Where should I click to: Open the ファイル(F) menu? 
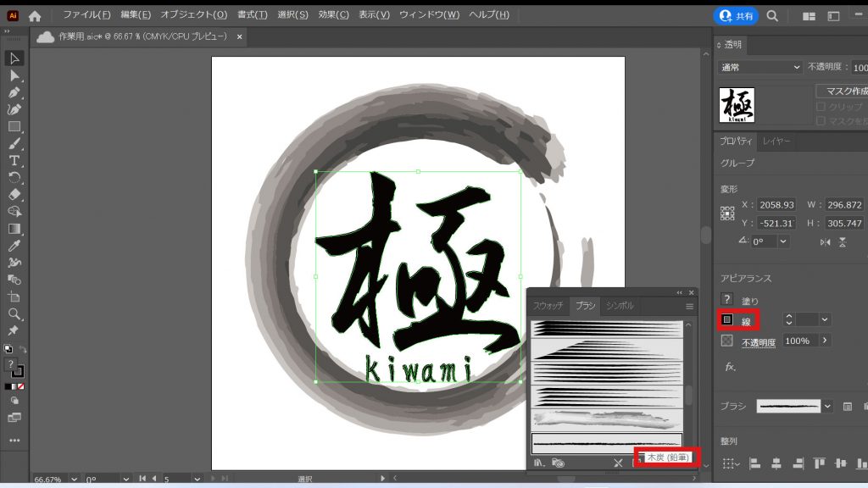pyautogui.click(x=86, y=15)
